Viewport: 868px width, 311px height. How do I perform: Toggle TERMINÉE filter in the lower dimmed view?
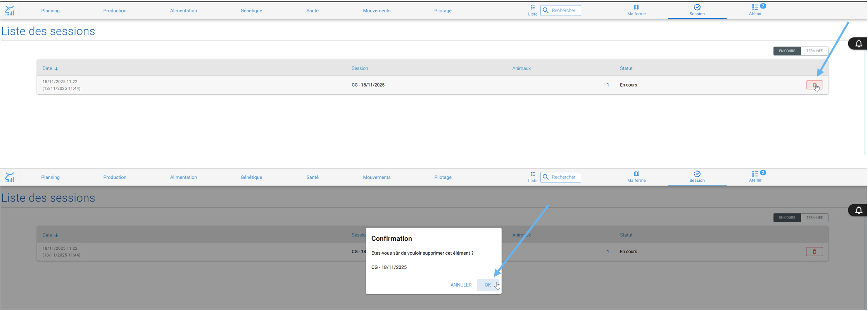pos(814,217)
